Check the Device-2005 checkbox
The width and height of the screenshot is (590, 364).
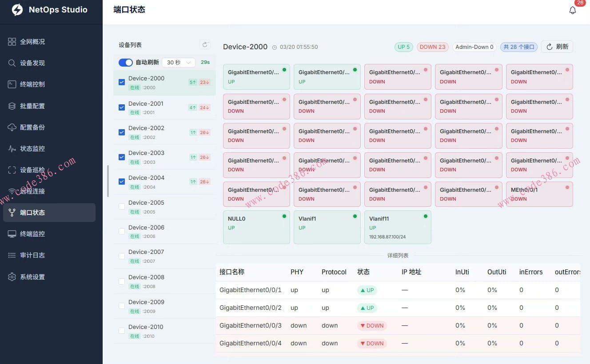click(121, 206)
